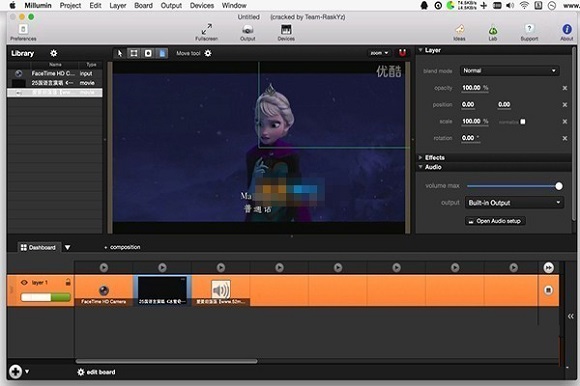Collapse the Layer section triangle
The height and width of the screenshot is (386, 580).
point(421,50)
